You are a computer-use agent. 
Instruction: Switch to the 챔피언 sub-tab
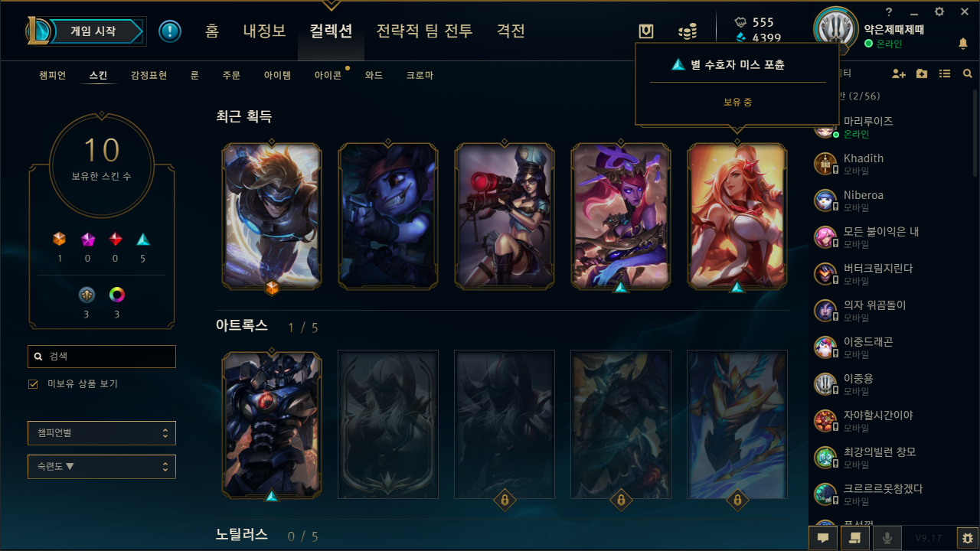(x=53, y=75)
